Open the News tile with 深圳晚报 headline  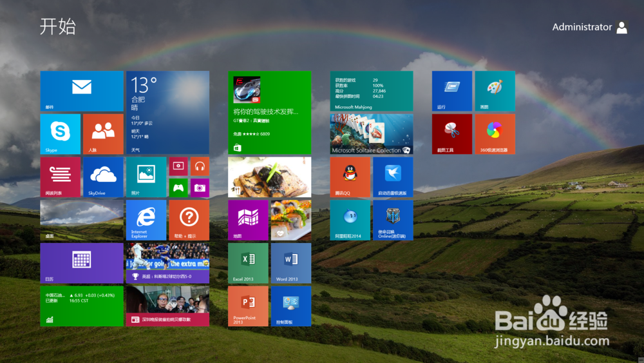(167, 306)
